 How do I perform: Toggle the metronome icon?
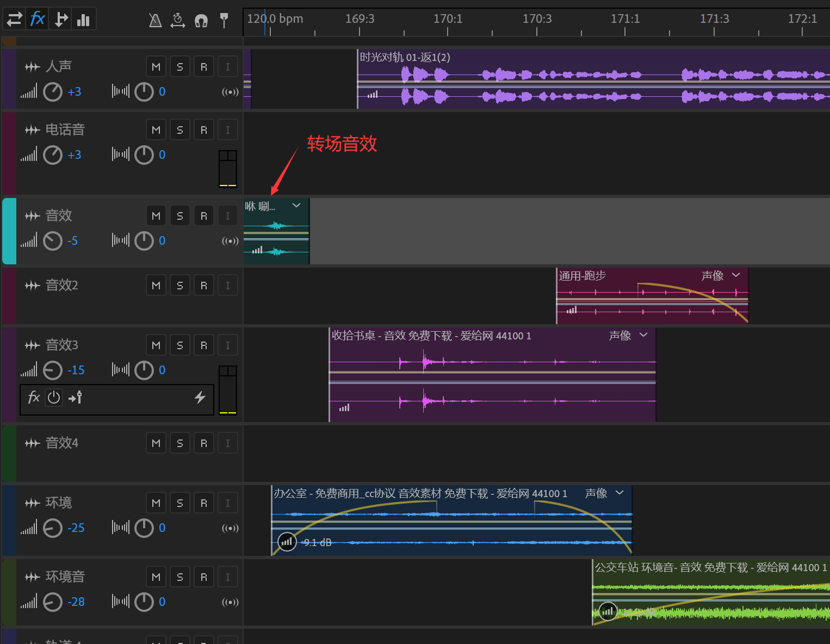155,21
